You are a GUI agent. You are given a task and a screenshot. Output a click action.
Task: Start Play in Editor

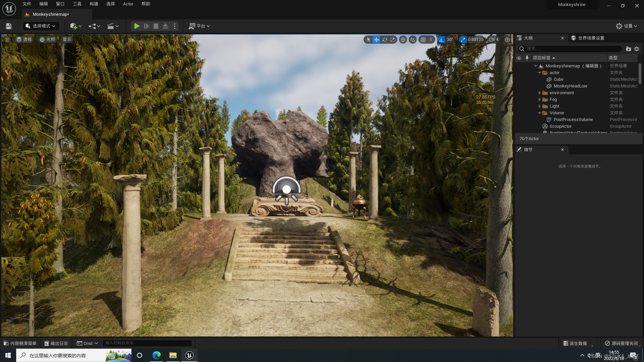(x=137, y=26)
